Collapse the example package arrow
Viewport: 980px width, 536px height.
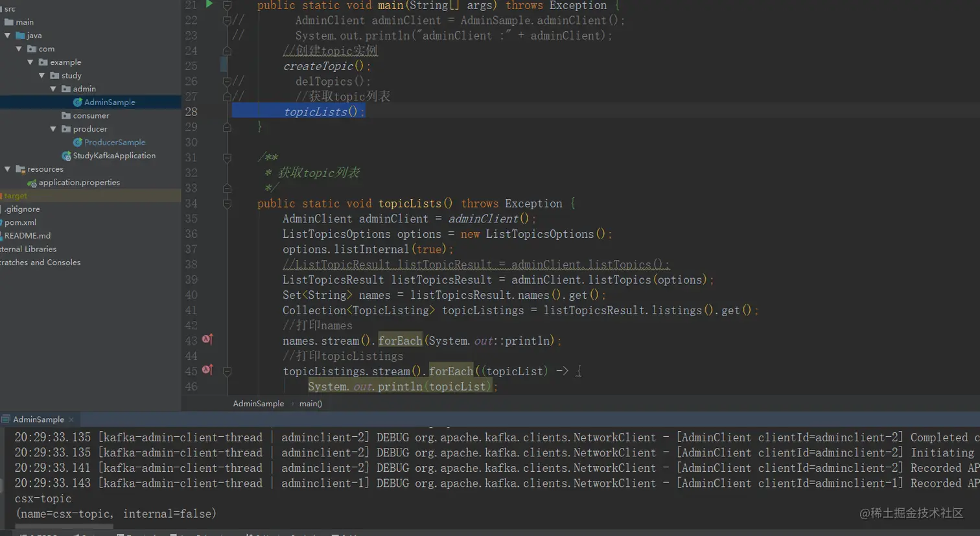coord(30,62)
